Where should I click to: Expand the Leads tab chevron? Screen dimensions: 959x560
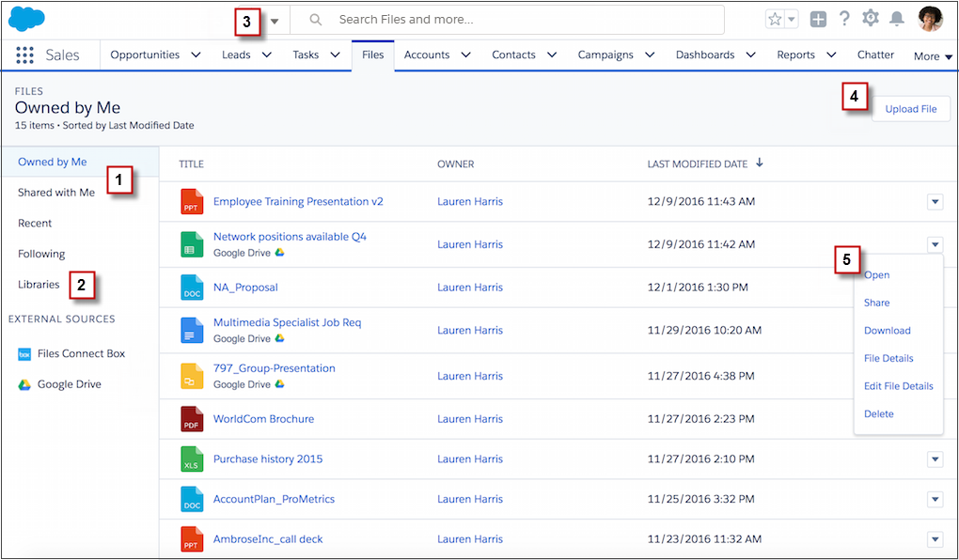tap(267, 55)
